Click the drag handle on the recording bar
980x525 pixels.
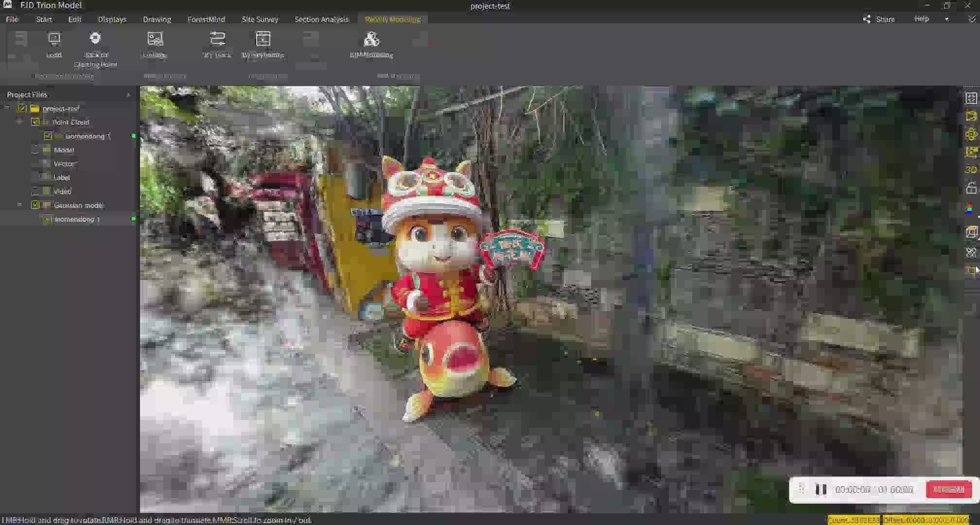coord(802,490)
